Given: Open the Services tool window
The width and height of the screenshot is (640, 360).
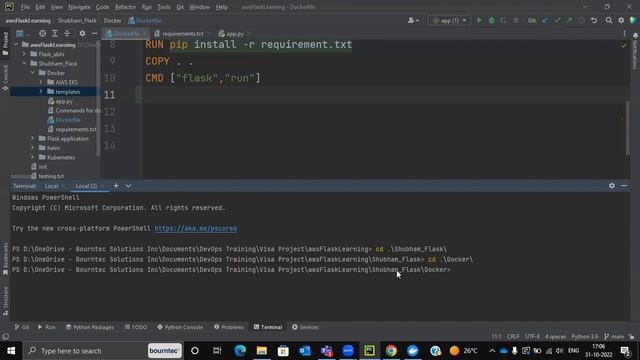Looking at the screenshot, I should coord(305,327).
